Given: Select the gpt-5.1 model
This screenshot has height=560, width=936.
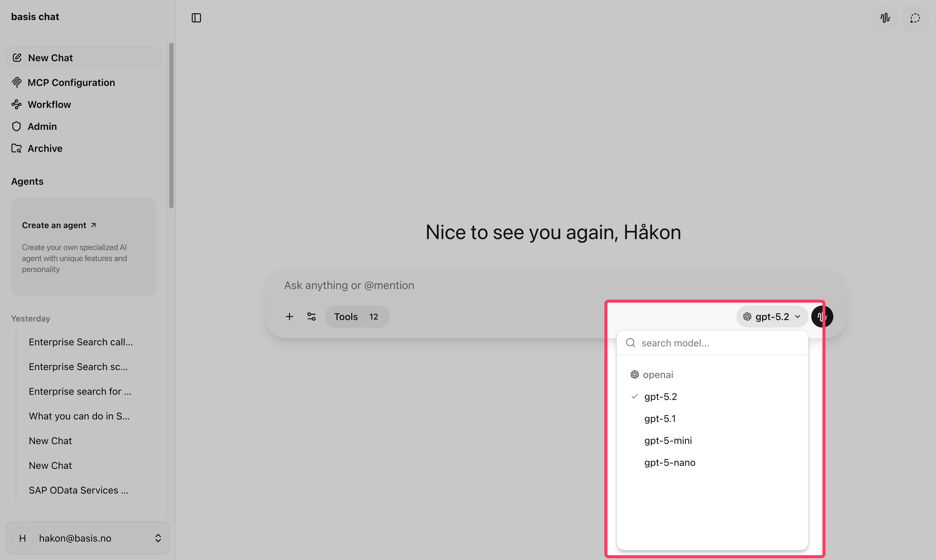Looking at the screenshot, I should tap(660, 419).
